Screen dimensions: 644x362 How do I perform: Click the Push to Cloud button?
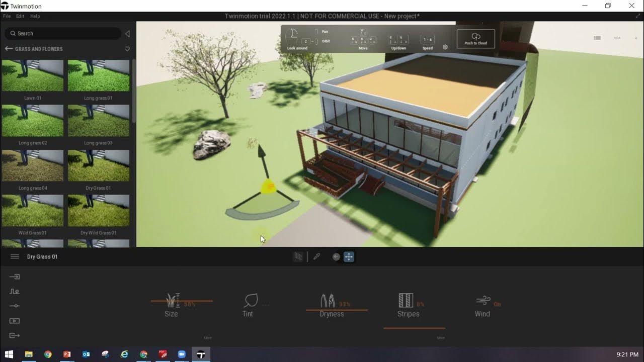coord(475,39)
